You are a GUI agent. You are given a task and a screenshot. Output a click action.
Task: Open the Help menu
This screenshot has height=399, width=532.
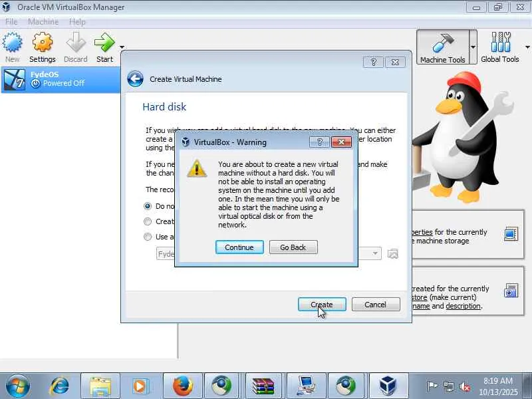77,22
